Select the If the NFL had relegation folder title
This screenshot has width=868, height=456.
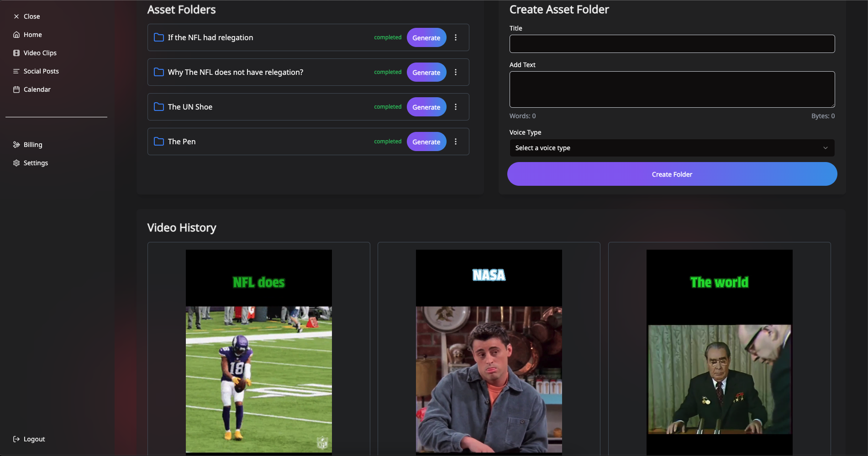pos(210,37)
